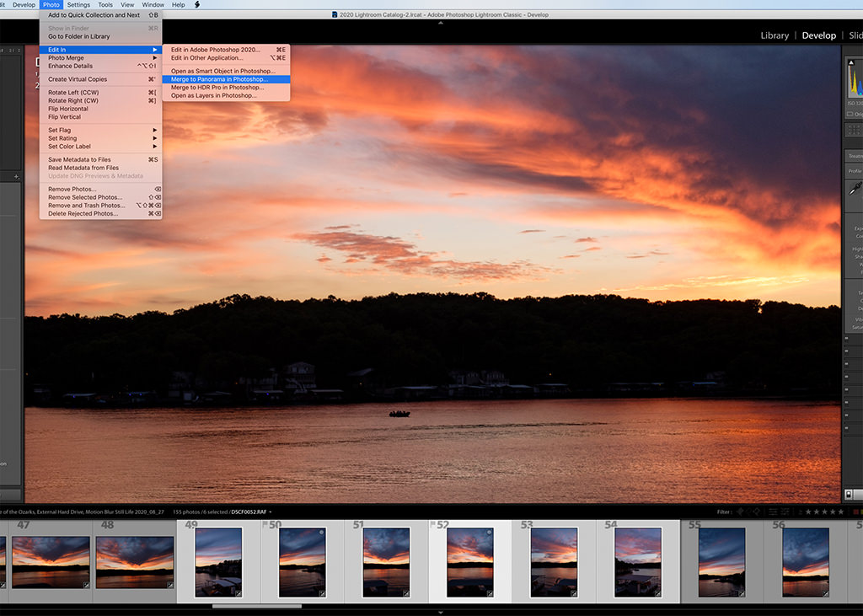Switch to the Develop module

818,35
